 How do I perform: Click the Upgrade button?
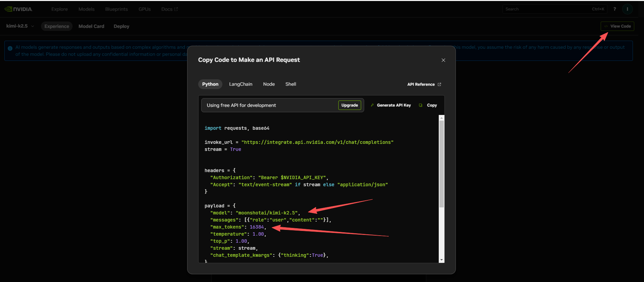(349, 105)
